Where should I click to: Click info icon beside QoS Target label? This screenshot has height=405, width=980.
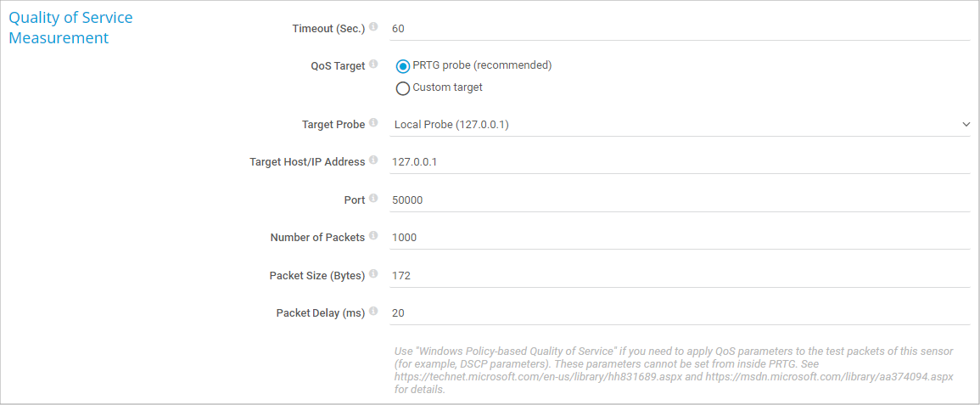coord(373,65)
